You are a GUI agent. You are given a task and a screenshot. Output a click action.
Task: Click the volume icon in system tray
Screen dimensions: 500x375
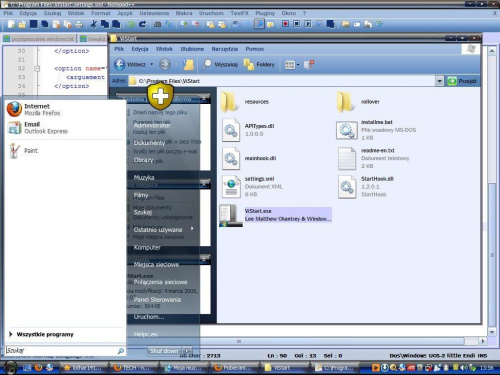(464, 368)
